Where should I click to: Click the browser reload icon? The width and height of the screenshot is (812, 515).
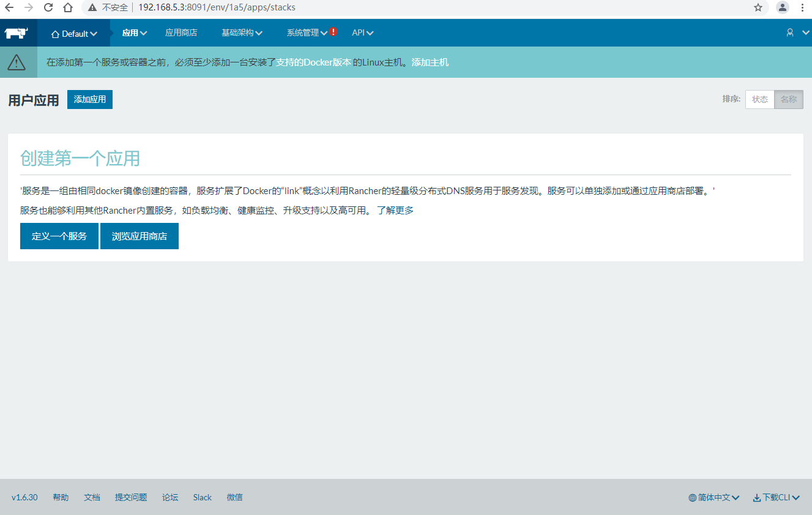48,8
